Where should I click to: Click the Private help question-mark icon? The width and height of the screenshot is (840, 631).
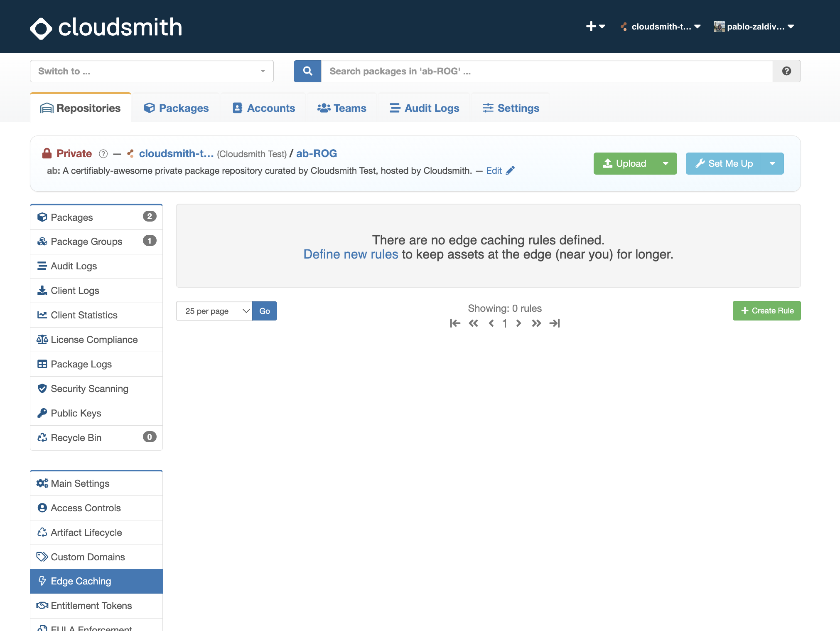(103, 154)
